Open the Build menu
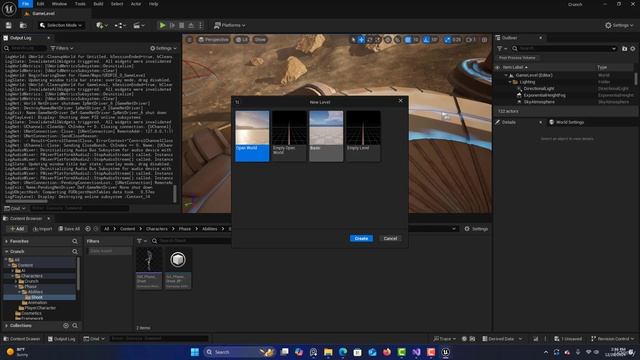 coord(98,4)
